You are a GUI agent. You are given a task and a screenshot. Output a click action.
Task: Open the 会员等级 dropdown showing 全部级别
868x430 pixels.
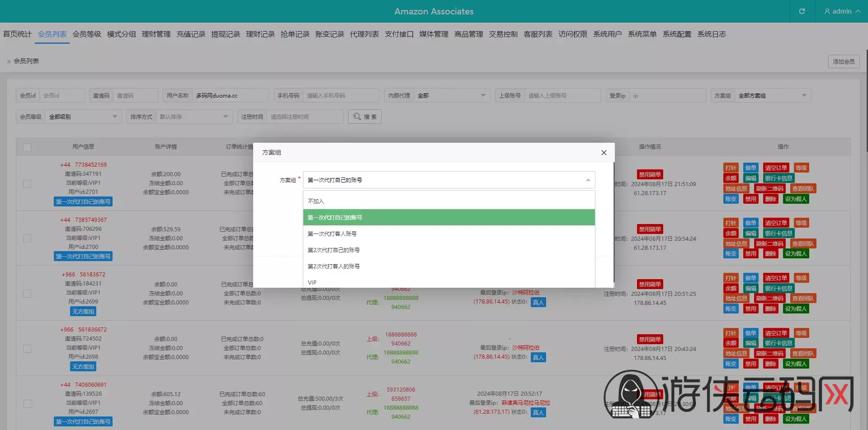coord(83,117)
